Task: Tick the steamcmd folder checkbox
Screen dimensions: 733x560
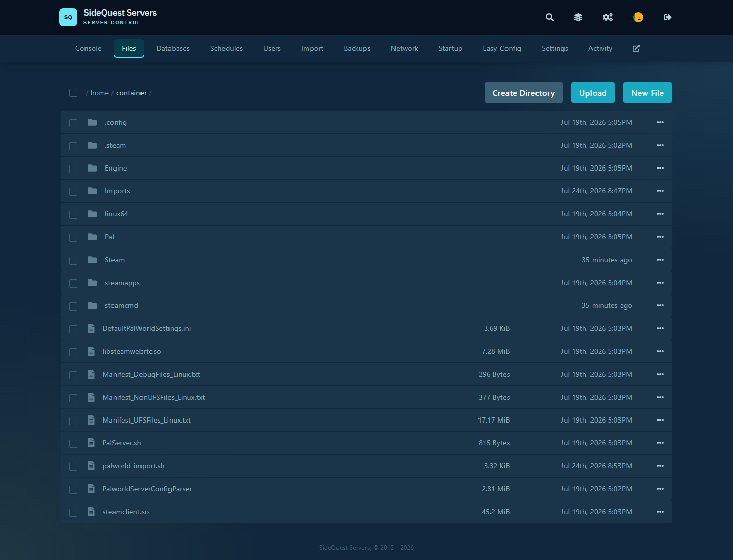Action: click(x=73, y=306)
